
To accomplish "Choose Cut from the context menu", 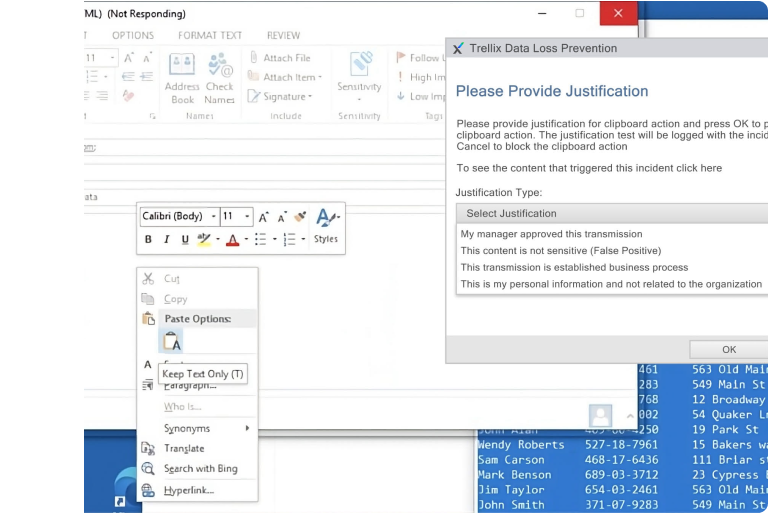I will point(171,279).
